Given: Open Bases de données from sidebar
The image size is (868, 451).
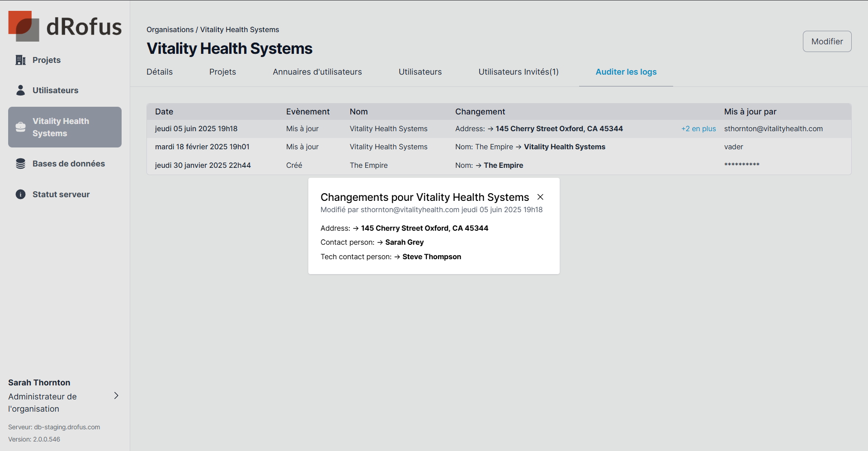Looking at the screenshot, I should 68,164.
